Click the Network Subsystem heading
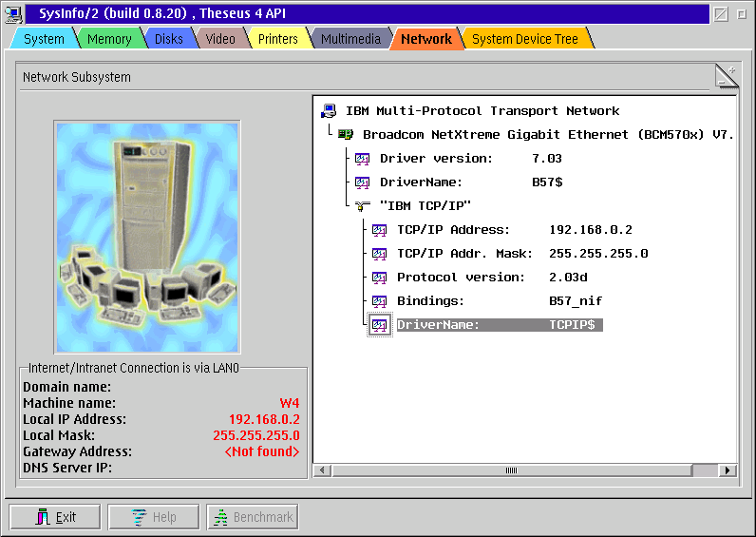This screenshot has width=756, height=537. [77, 77]
